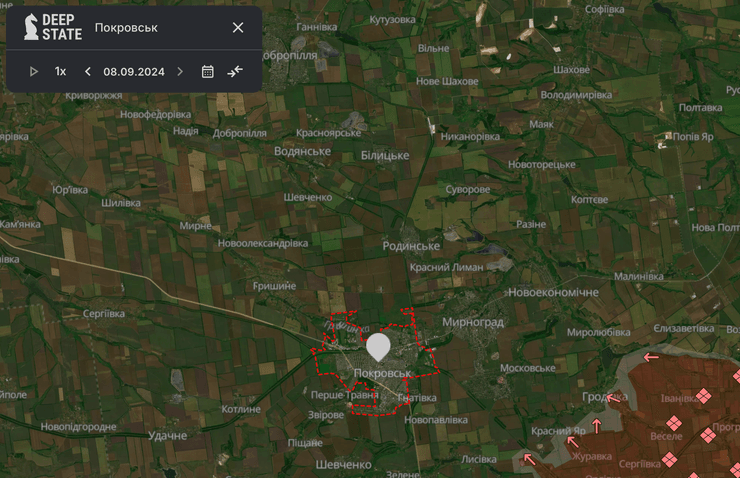This screenshot has height=478, width=740.
Task: Click the white location pin over Покровськ
Action: [378, 347]
